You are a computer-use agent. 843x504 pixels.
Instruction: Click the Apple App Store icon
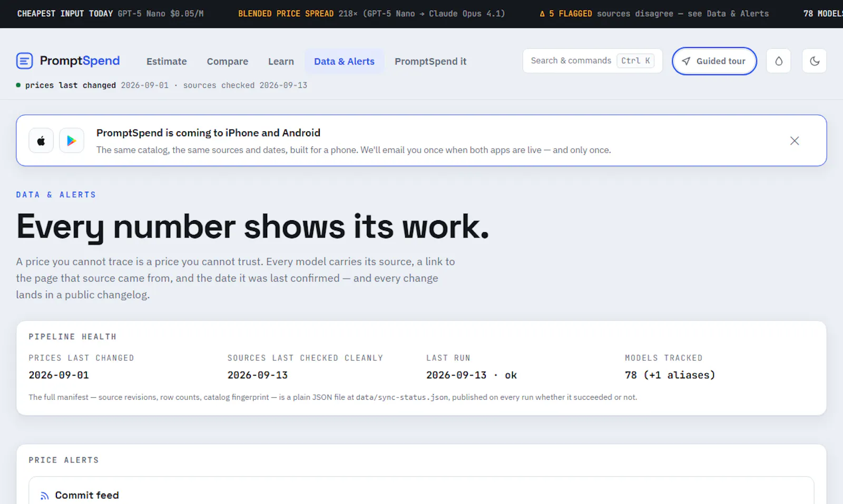41,141
